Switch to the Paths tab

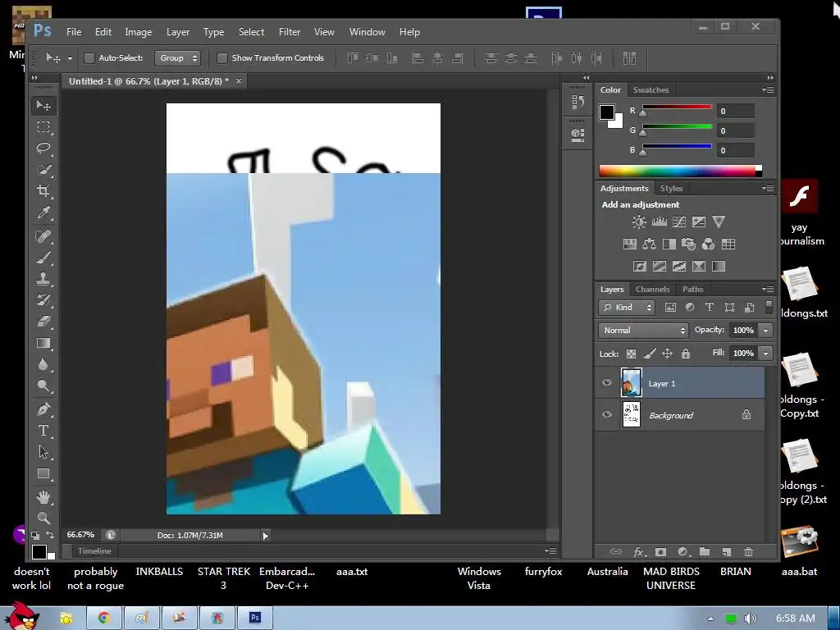click(x=692, y=290)
